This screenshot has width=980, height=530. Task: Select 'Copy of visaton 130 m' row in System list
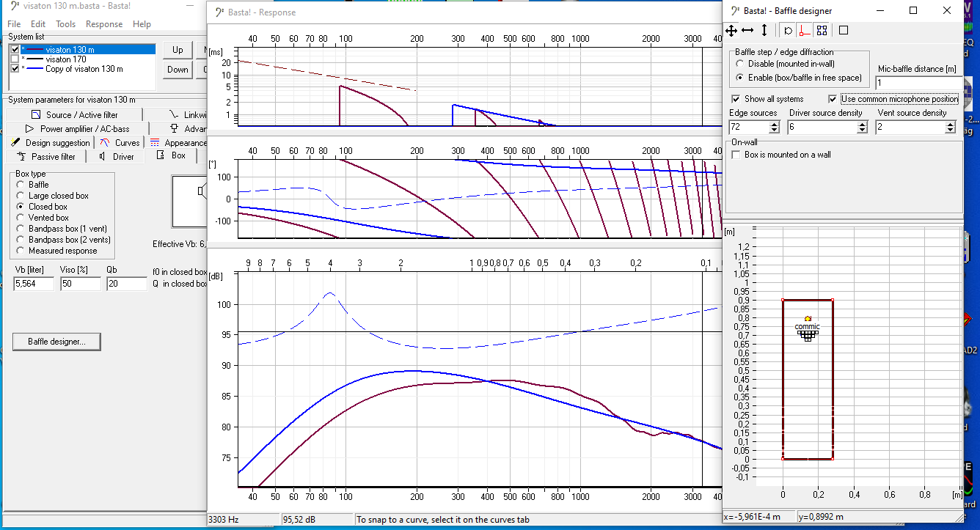82,69
